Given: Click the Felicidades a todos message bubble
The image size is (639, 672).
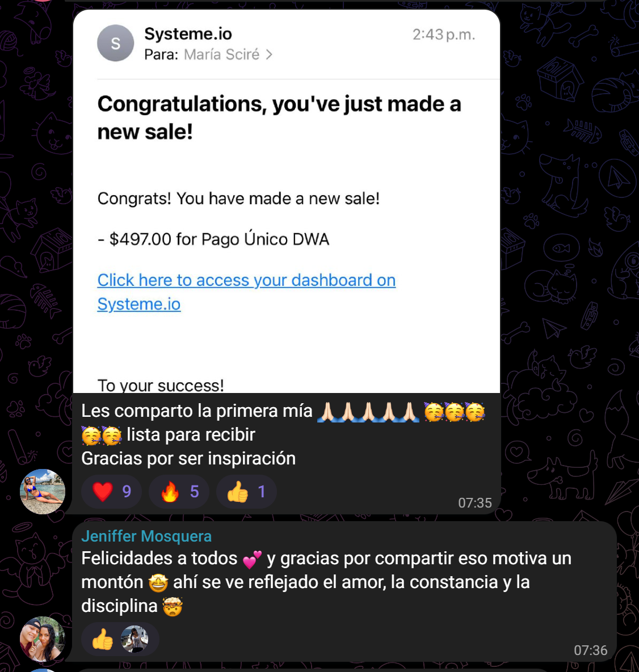Looking at the screenshot, I should coord(344,591).
